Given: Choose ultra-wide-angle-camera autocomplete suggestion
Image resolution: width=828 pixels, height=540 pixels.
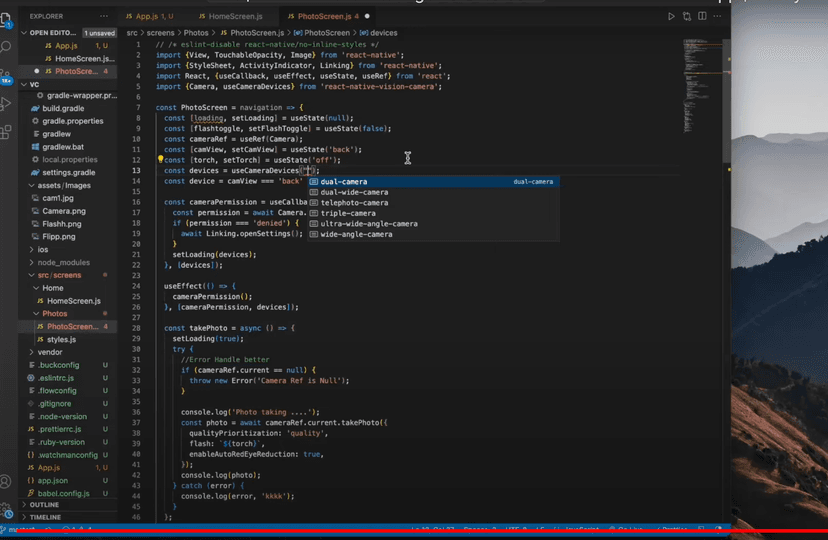Looking at the screenshot, I should 368,224.
